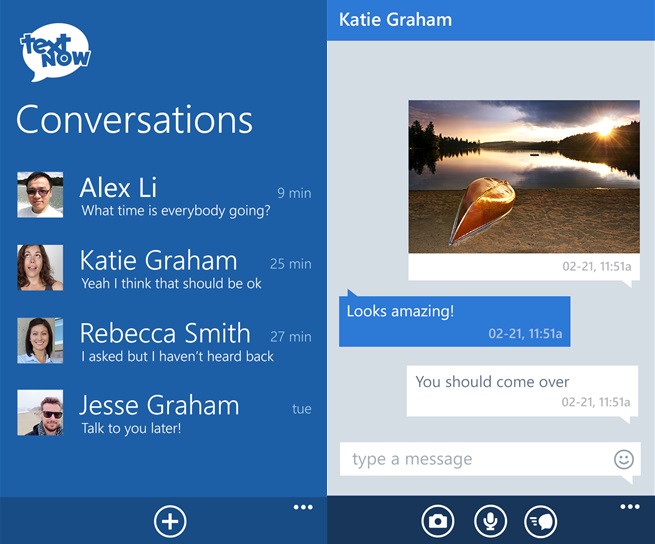Open the canoe sunset photo message

(x=524, y=177)
